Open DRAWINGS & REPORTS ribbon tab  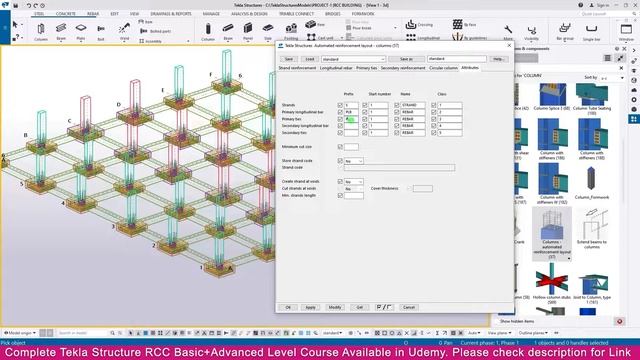(x=171, y=14)
